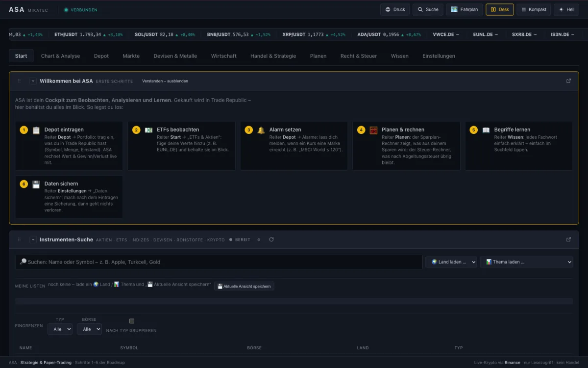
Task: Open the Typ filter dropdown
Action: 60,329
